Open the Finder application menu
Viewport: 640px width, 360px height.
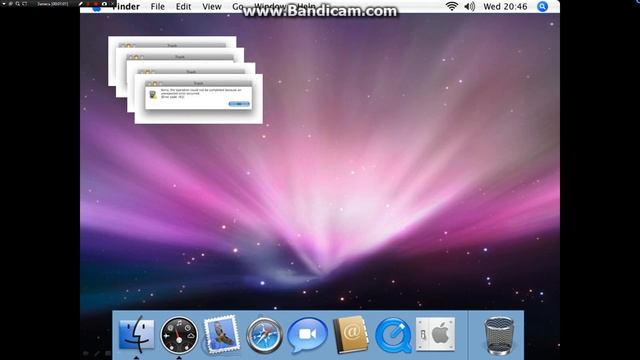[126, 7]
